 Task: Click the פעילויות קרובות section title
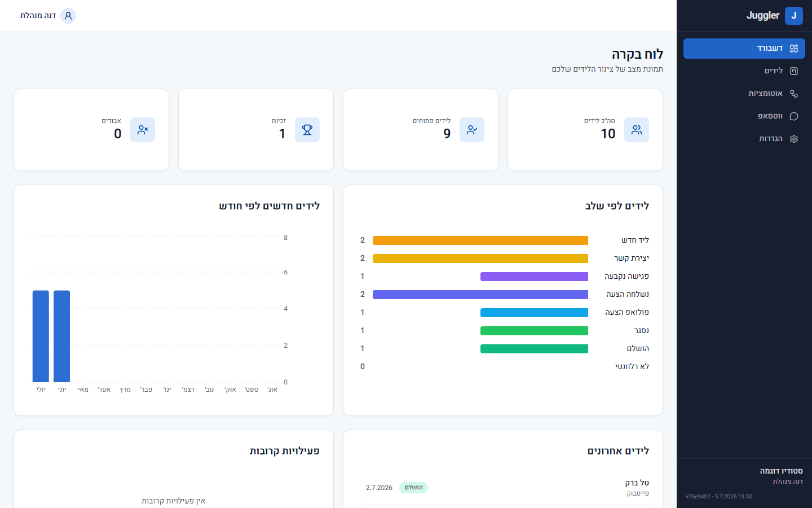click(285, 451)
